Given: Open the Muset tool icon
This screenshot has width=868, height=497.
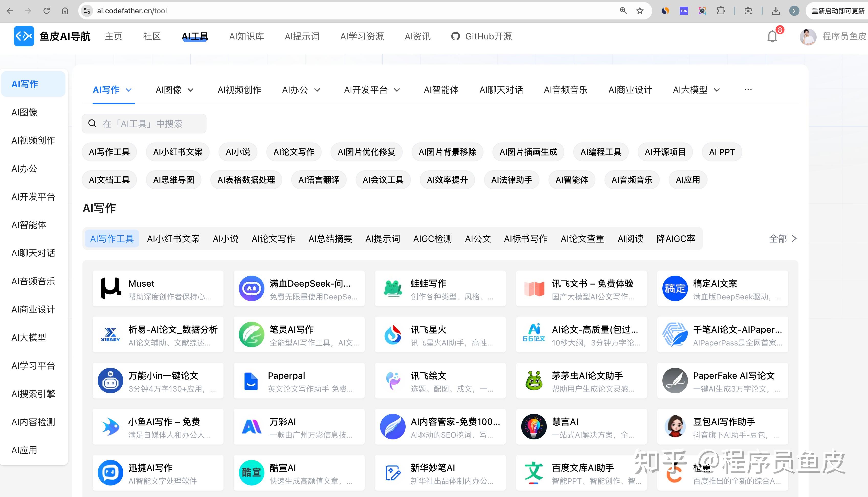Looking at the screenshot, I should (110, 288).
